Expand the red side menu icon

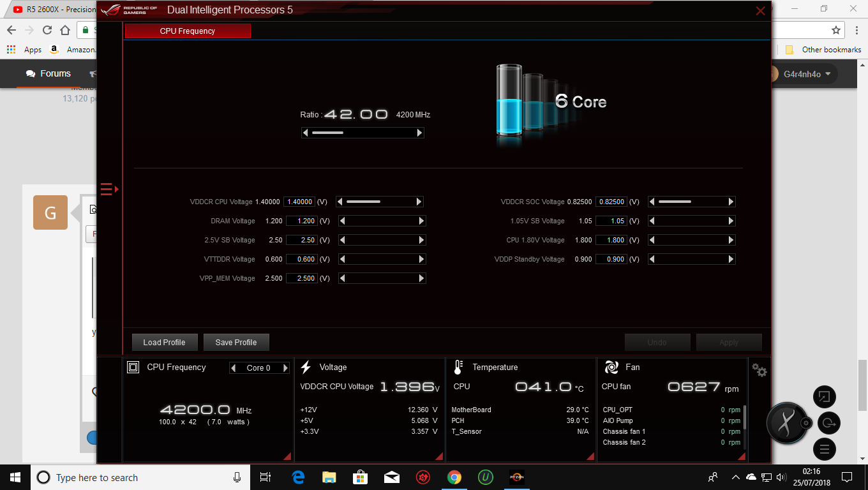click(109, 189)
